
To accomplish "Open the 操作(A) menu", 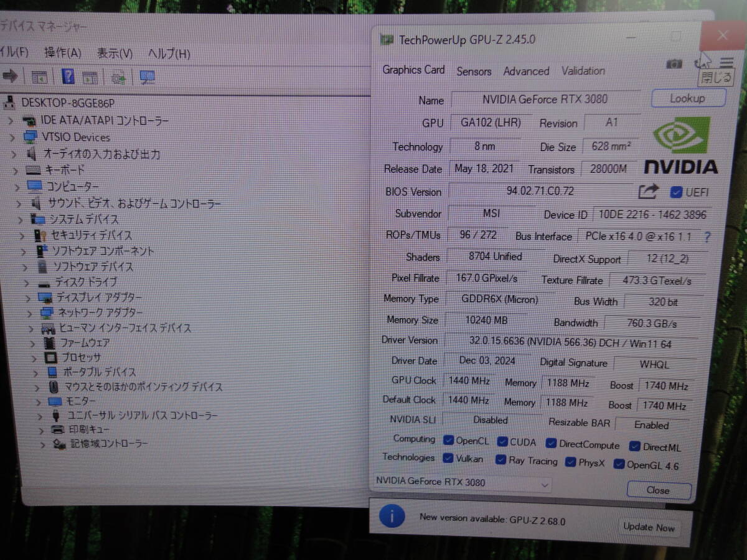I will coord(62,53).
